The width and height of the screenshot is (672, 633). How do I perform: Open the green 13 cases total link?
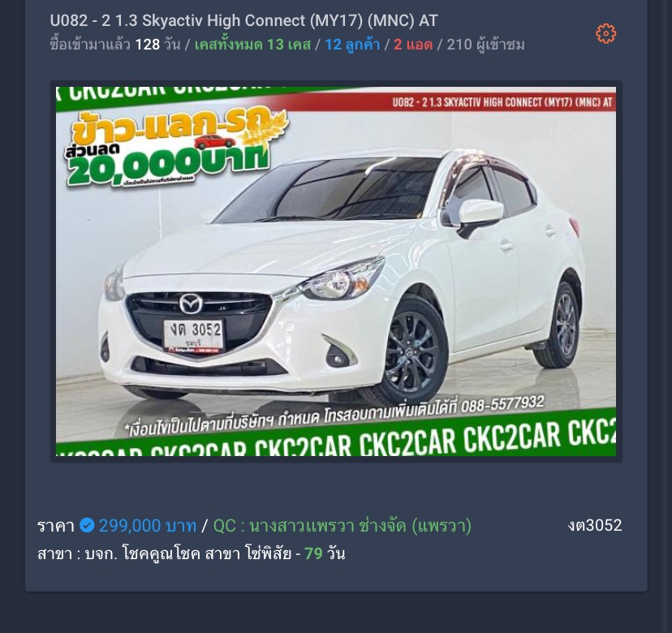(252, 45)
